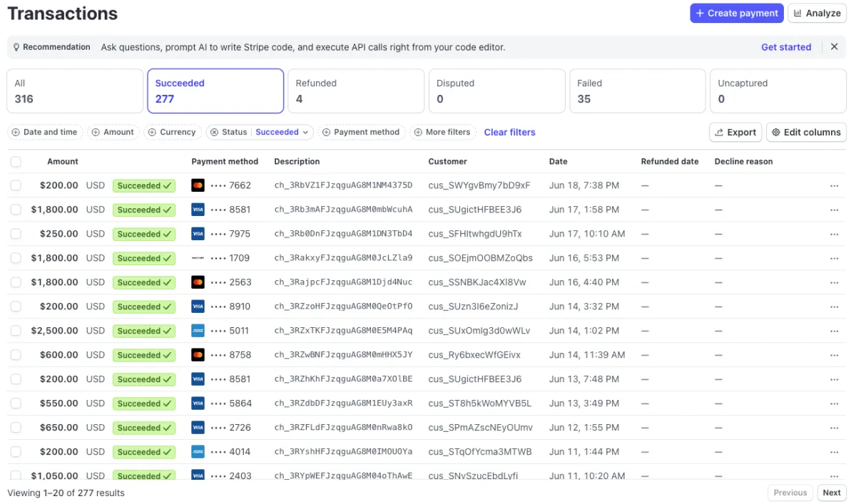The height and width of the screenshot is (504, 856).
Task: Open the Currency filter
Action: pos(172,132)
